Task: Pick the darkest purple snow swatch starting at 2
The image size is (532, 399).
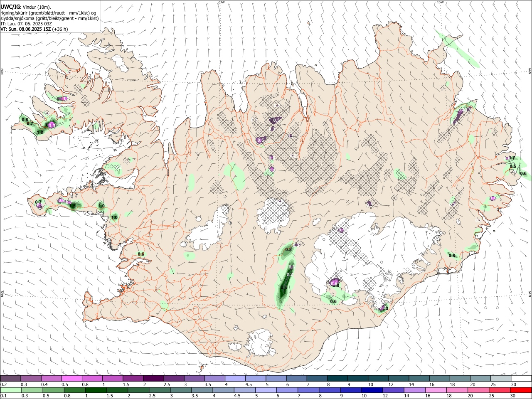Action: [153, 379]
